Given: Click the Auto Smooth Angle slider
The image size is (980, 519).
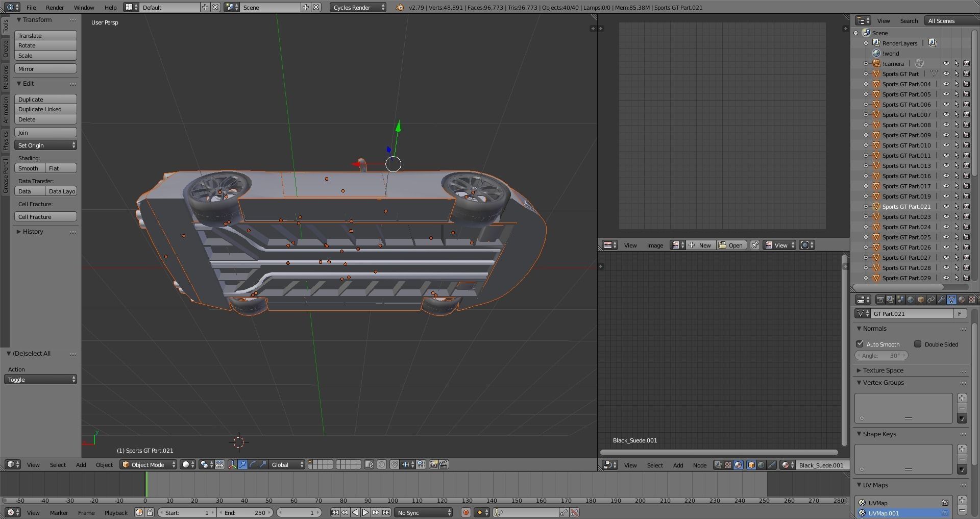Looking at the screenshot, I should tap(881, 356).
